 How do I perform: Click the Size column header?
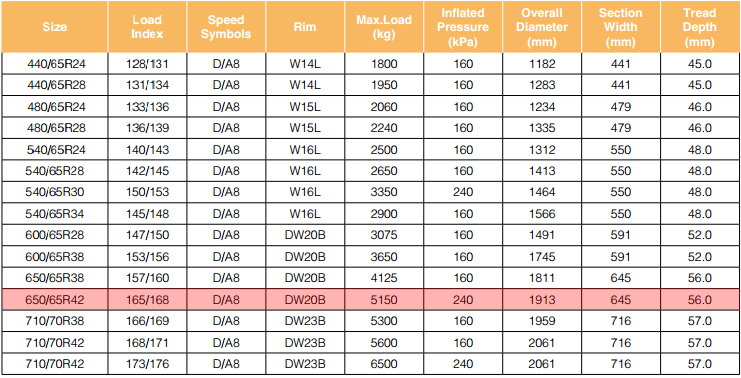(x=54, y=26)
